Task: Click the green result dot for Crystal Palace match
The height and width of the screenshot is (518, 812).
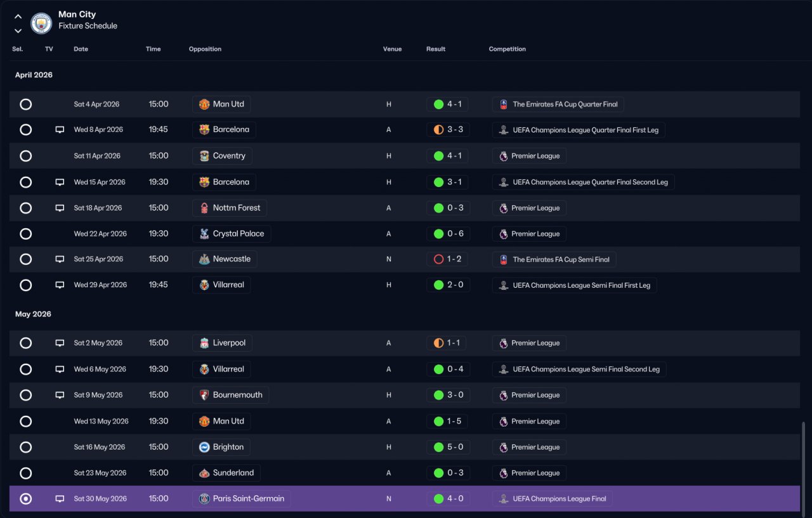Action: click(x=438, y=233)
